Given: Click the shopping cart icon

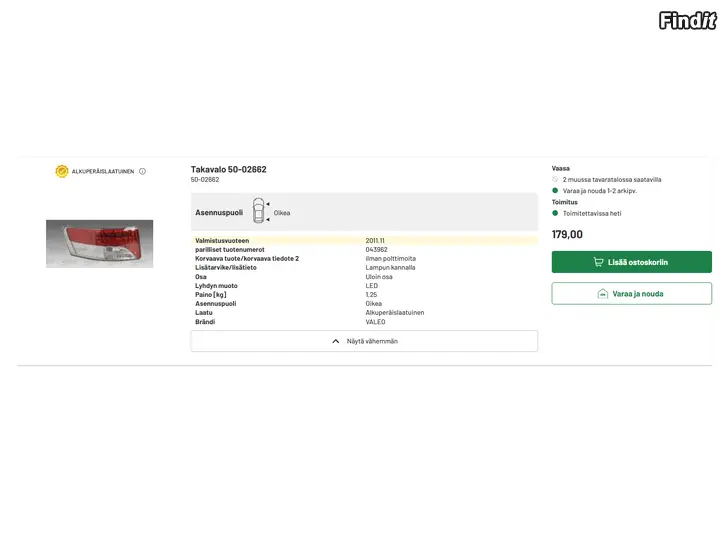Looking at the screenshot, I should click(x=598, y=262).
